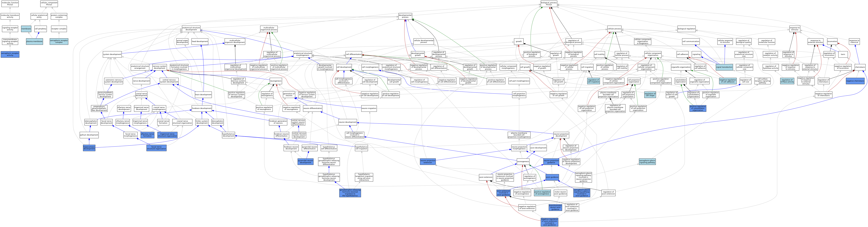Select the 'cellular process' node
Viewport: 868px width, 227px height.
coord(614,29)
